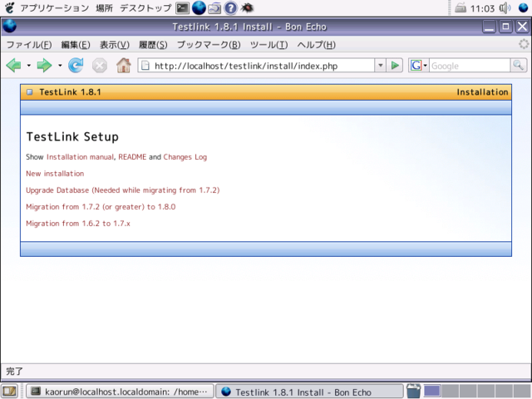
Task: Click the printer icon in top panel
Action: [x=461, y=7]
